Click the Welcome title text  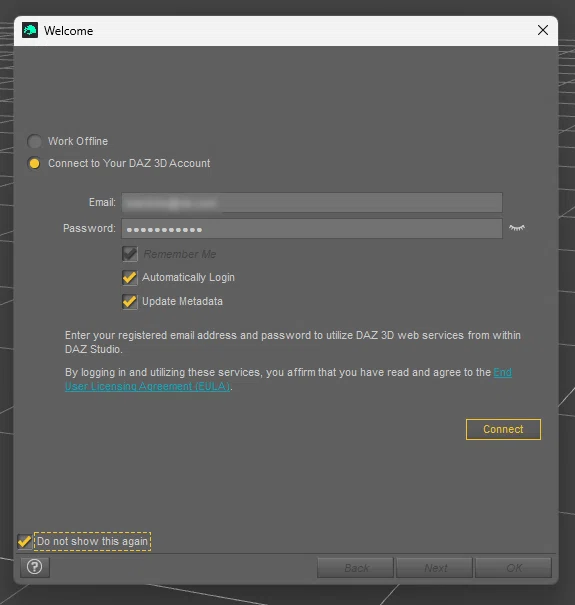[x=68, y=31]
